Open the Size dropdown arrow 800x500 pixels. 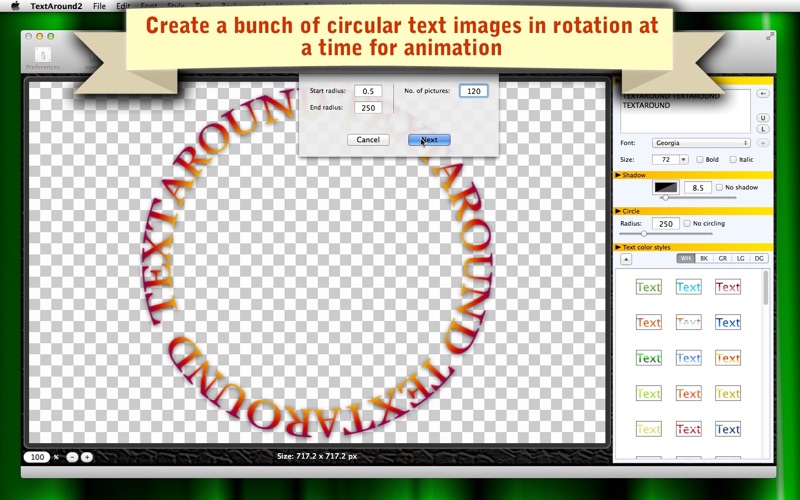point(684,160)
